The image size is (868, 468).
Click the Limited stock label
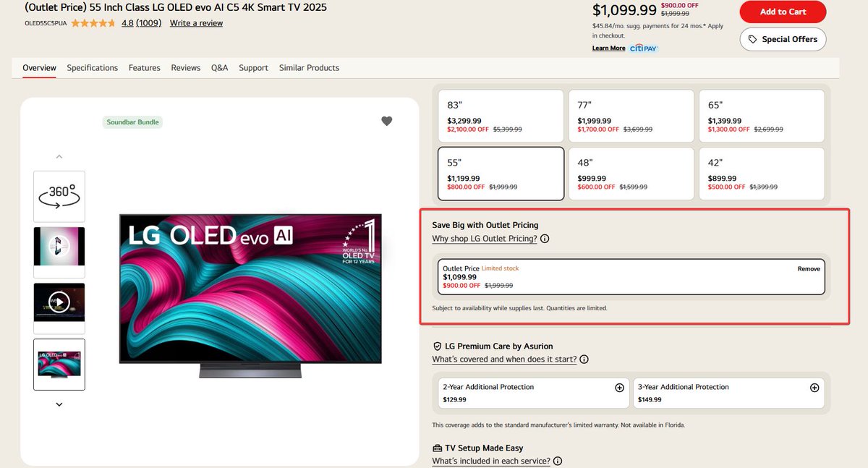click(x=500, y=268)
